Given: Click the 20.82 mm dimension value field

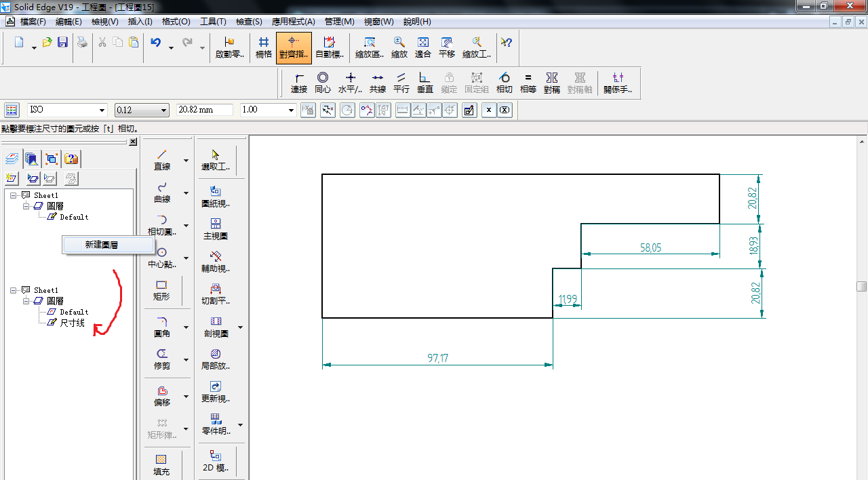Looking at the screenshot, I should tap(204, 110).
